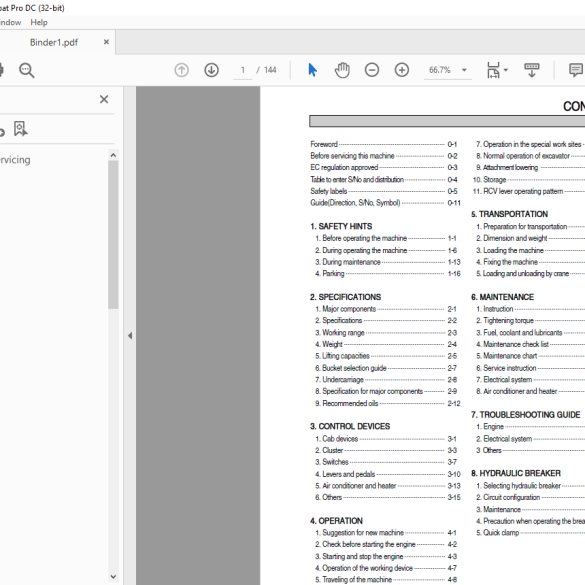Close the Binder1.pdf tab
Screen dimensions: 585x585
point(106,42)
